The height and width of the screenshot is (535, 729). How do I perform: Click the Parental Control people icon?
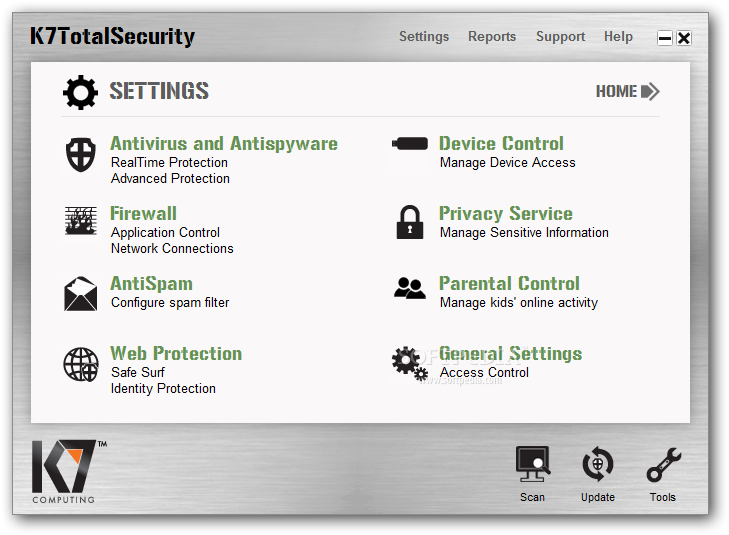coord(410,288)
